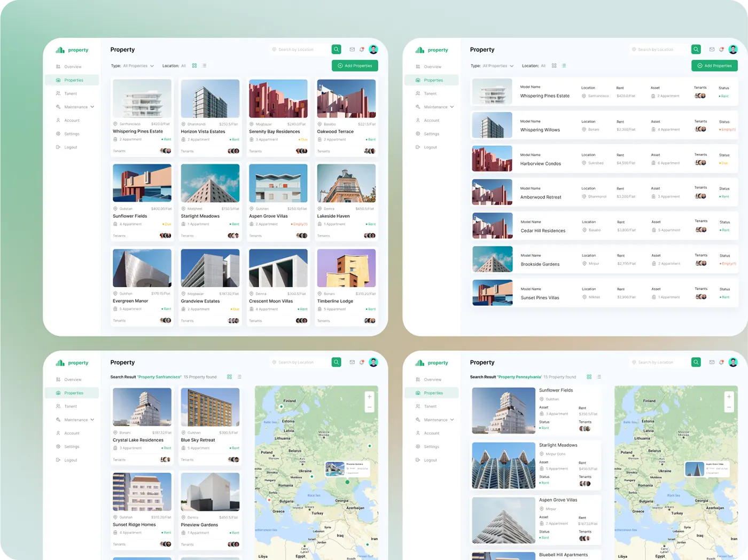Open Type All Properties dropdown in top-left grid panel
The image size is (748, 560).
tap(138, 66)
